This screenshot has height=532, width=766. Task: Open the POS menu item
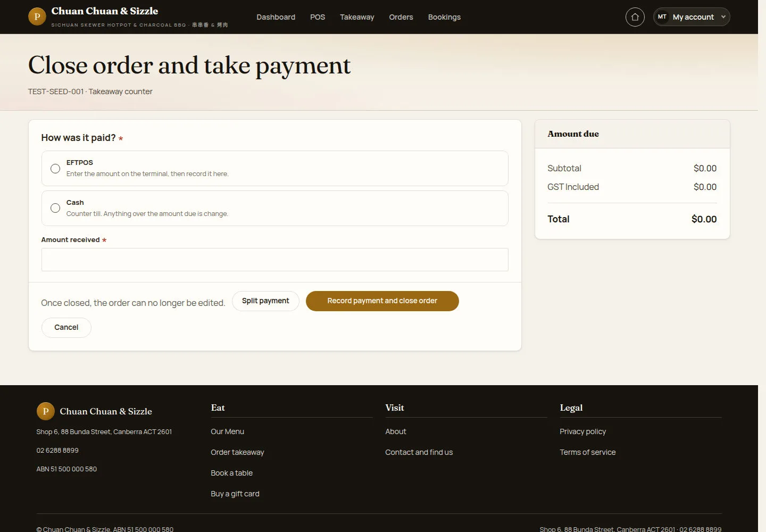pyautogui.click(x=318, y=17)
